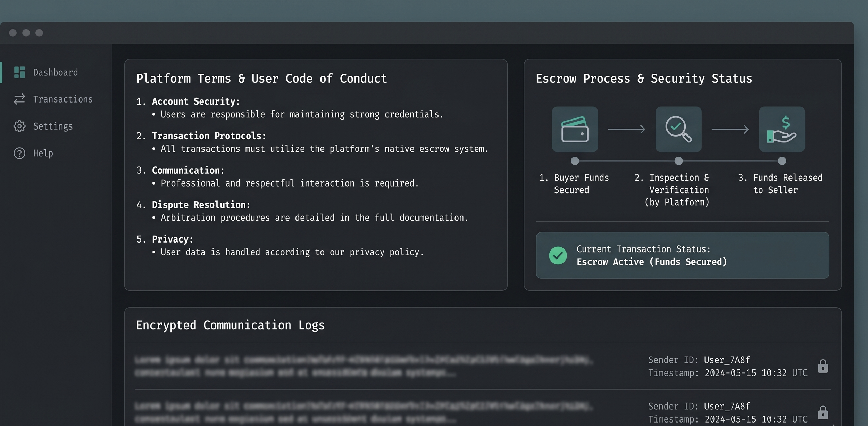Click the lock icon on the first log entry
868x426 pixels.
(x=823, y=366)
